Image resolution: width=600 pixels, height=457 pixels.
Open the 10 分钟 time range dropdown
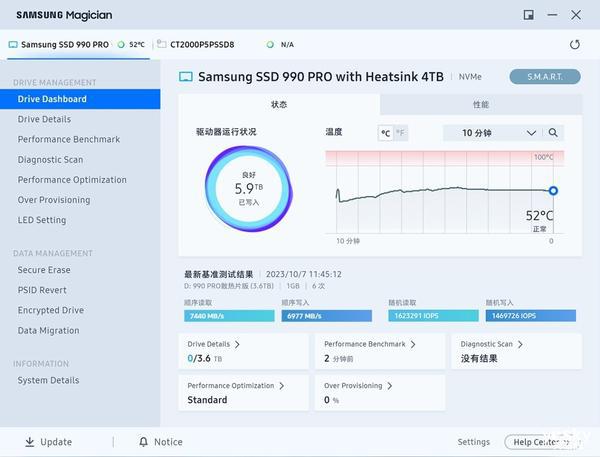click(x=494, y=133)
